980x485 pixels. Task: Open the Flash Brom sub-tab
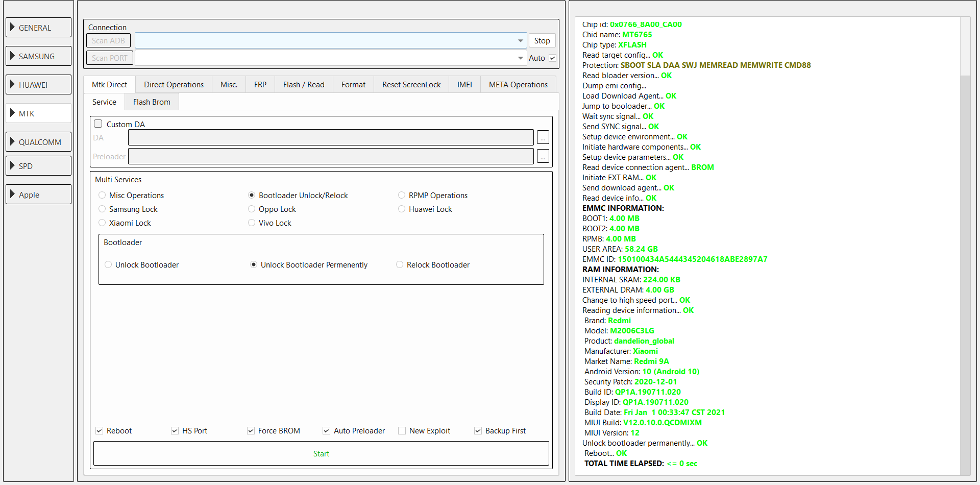(152, 102)
